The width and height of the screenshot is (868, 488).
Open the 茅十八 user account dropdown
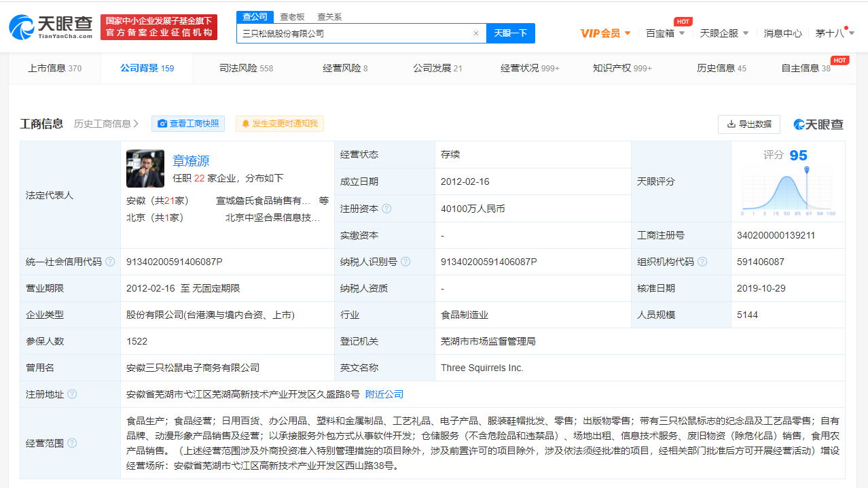click(x=835, y=33)
